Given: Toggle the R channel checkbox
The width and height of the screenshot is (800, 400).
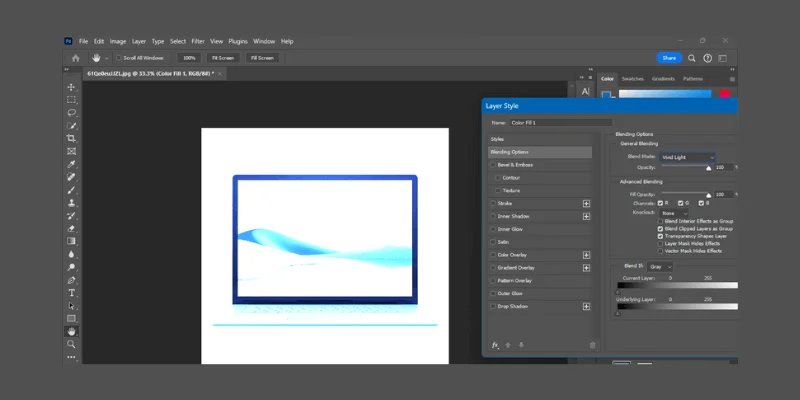Looking at the screenshot, I should (660, 203).
